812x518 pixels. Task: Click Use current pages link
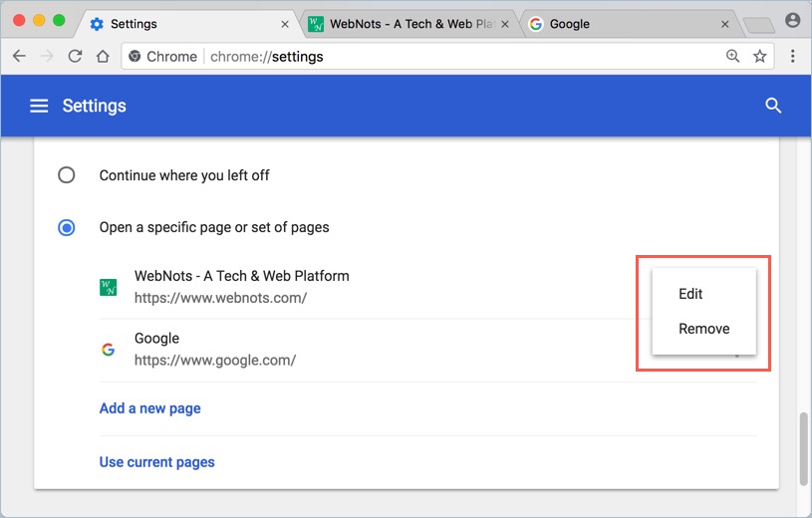point(156,462)
